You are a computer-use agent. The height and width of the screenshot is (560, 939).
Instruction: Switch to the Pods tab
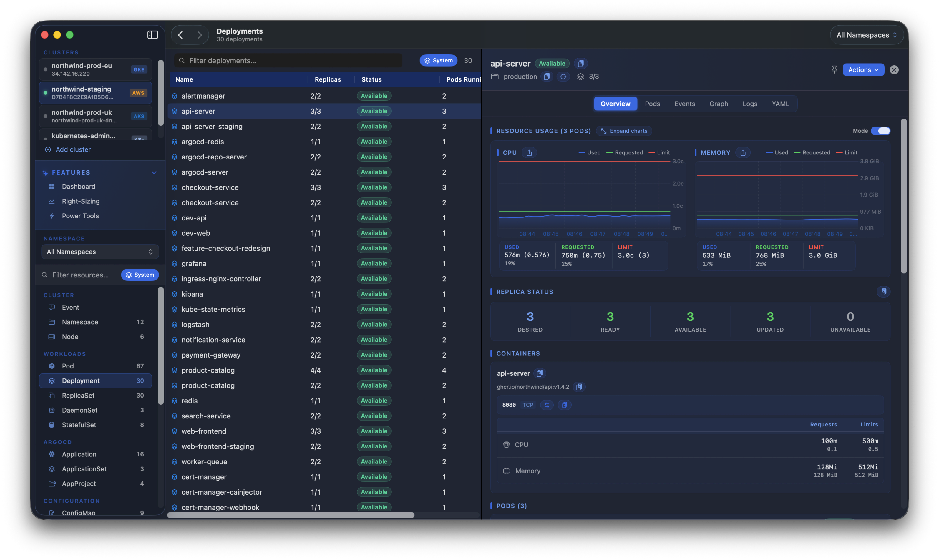click(x=652, y=104)
